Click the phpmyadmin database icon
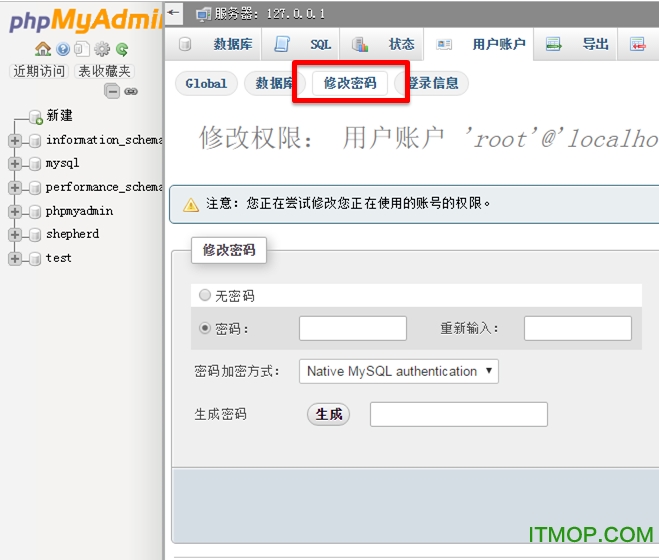Image resolution: width=659 pixels, height=560 pixels. pos(36,211)
